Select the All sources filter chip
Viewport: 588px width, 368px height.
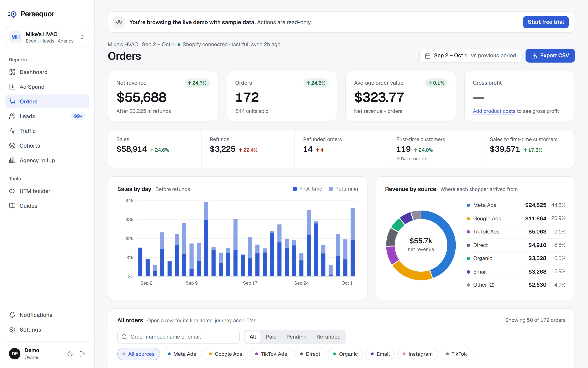tap(138, 354)
